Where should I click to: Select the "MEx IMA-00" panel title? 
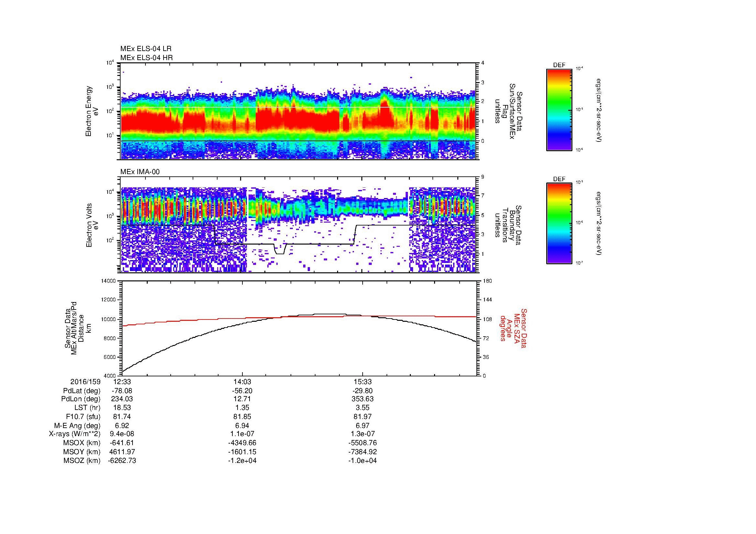pos(140,172)
